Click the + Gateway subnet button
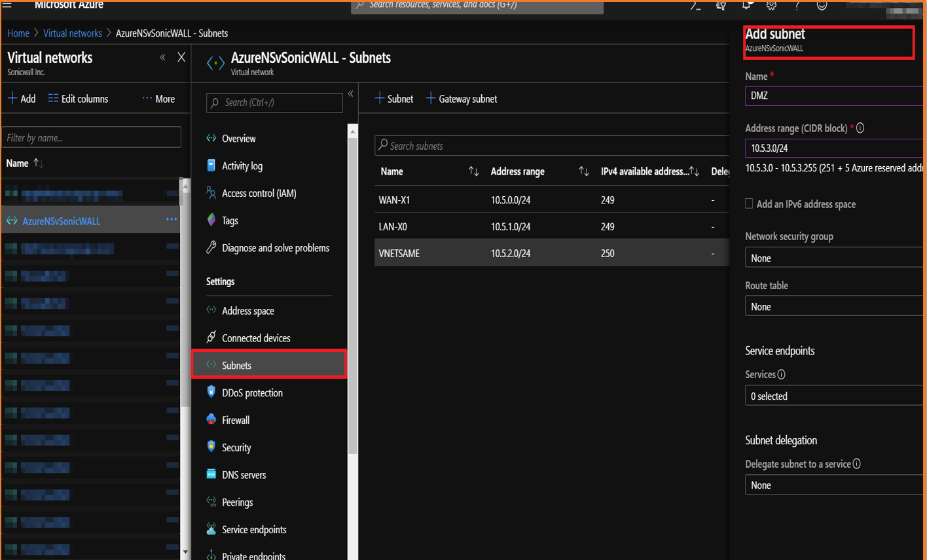 [462, 99]
